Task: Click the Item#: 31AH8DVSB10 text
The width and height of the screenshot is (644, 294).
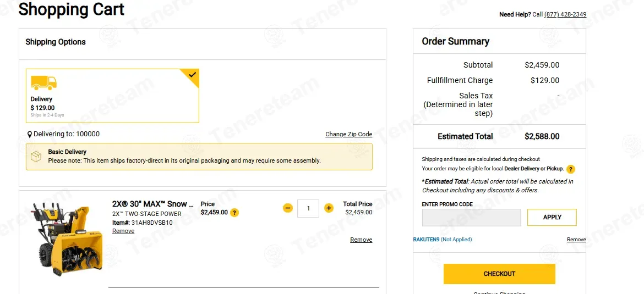Action: [142, 223]
